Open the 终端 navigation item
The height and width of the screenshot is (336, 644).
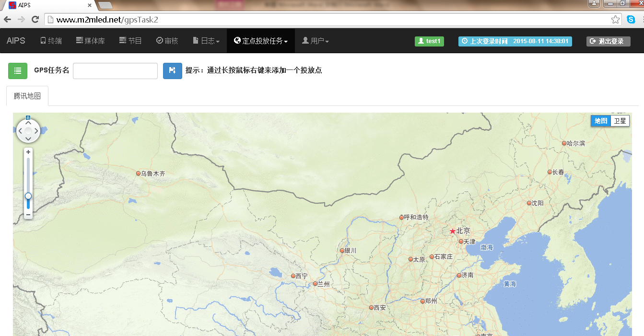click(x=51, y=41)
